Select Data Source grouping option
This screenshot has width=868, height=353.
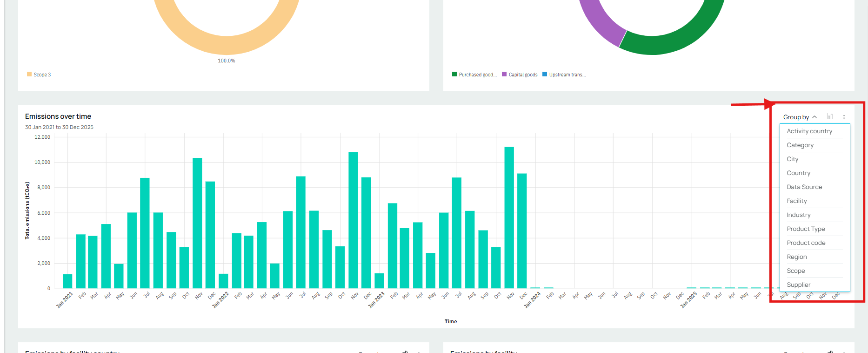point(804,187)
